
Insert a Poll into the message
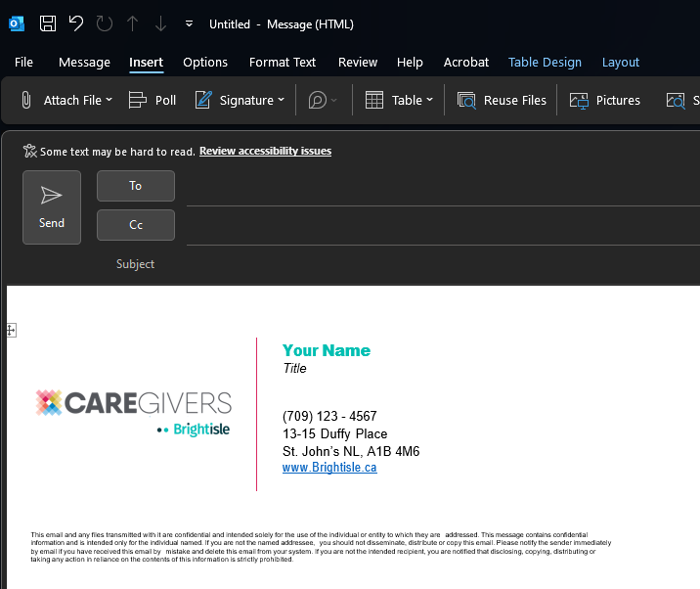coord(153,100)
